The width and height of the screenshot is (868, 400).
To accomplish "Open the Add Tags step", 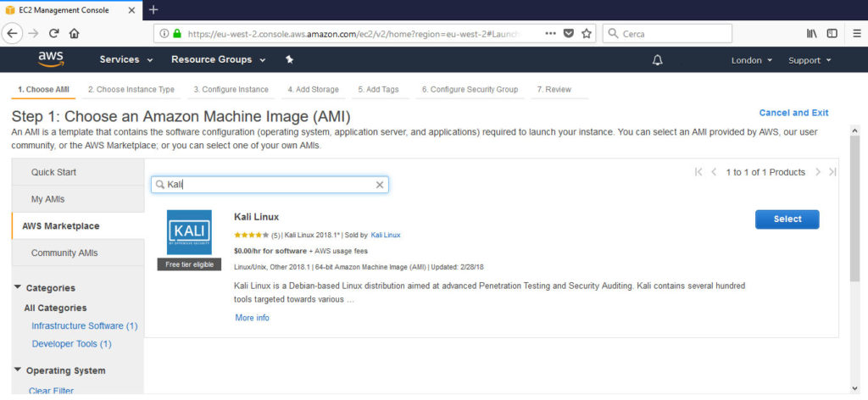I will point(378,90).
